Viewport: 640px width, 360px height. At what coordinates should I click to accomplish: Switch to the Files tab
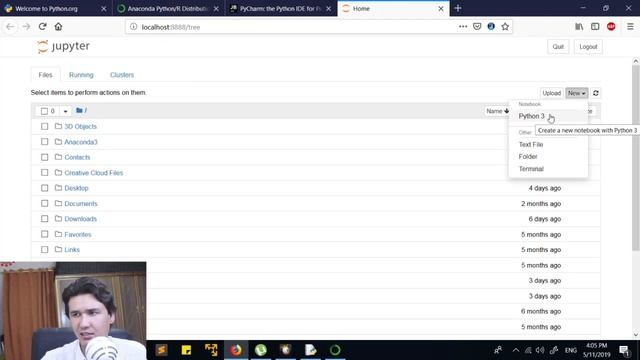[45, 75]
